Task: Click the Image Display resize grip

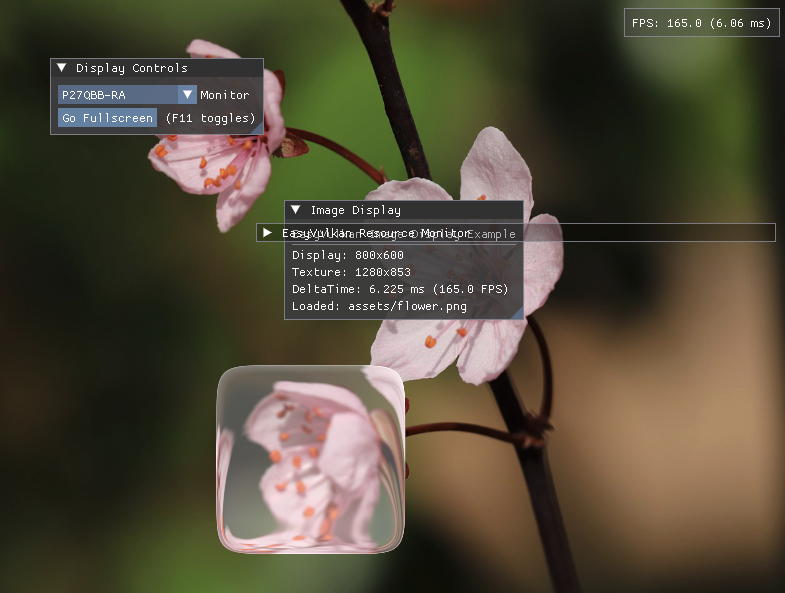Action: click(518, 314)
